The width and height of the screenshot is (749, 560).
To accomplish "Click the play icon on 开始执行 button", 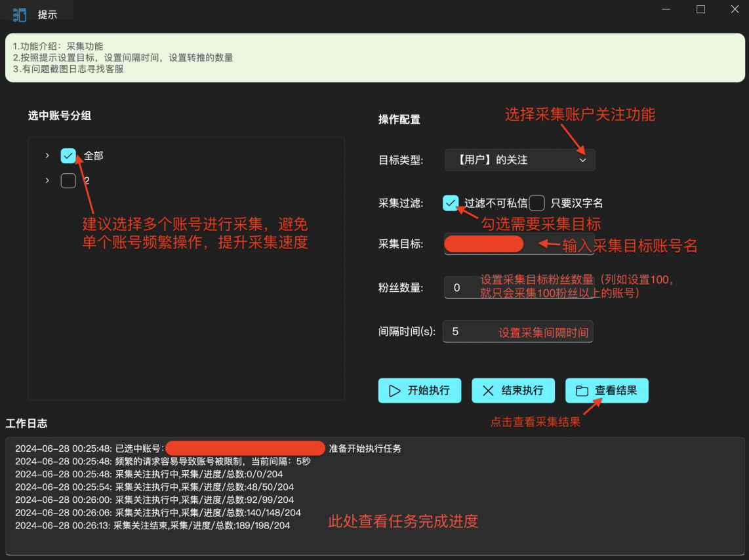I will tap(394, 391).
